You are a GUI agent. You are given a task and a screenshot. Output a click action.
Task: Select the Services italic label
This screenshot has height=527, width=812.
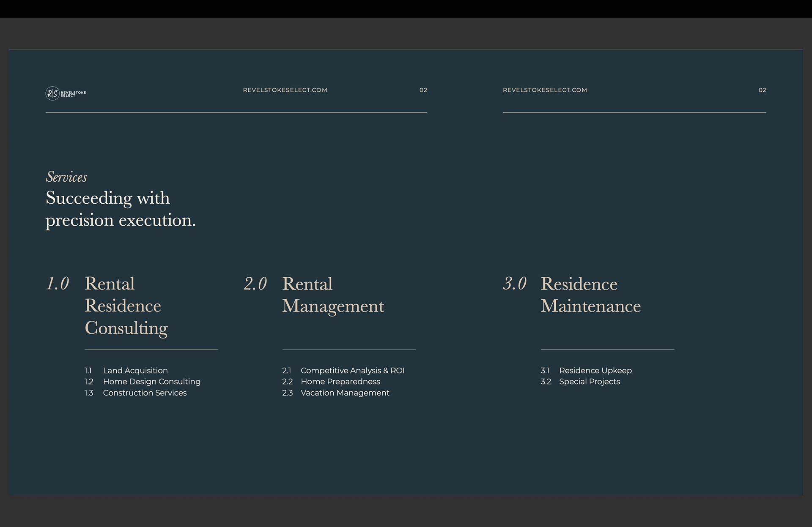click(66, 177)
